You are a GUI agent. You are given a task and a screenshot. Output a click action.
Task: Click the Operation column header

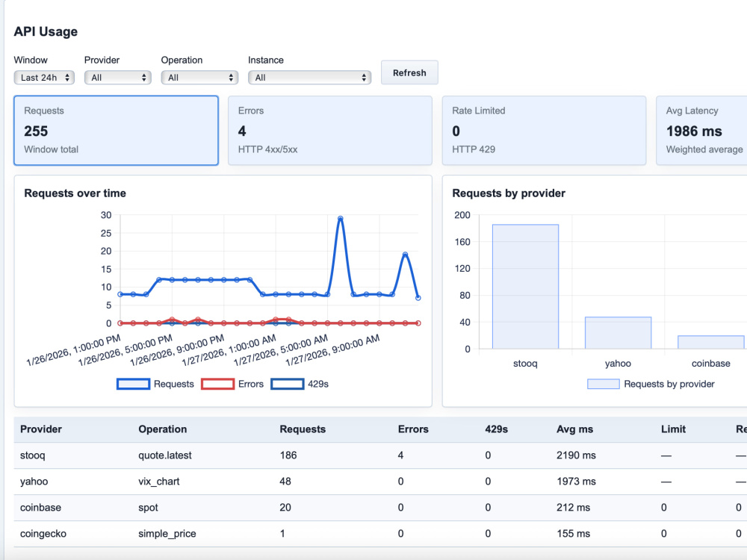click(x=162, y=429)
